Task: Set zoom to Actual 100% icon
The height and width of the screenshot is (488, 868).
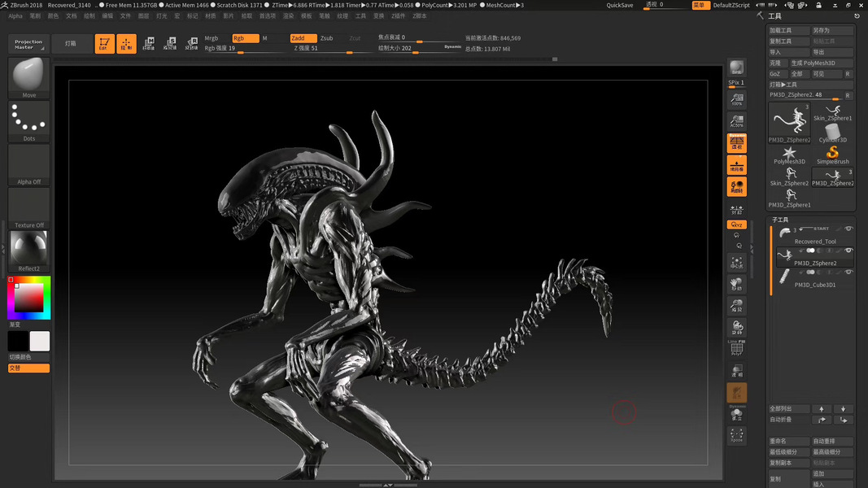Action: 736,100
